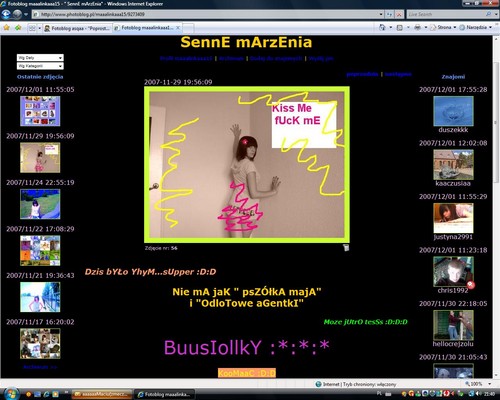This screenshot has width=500, height=400.
Task: Go back with the browser Back arrow
Action: (x=6, y=14)
